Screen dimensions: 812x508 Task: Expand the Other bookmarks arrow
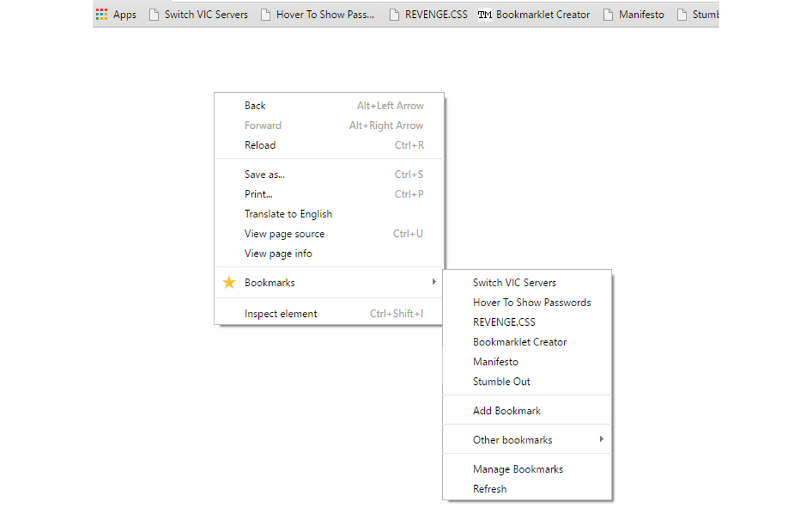(601, 439)
